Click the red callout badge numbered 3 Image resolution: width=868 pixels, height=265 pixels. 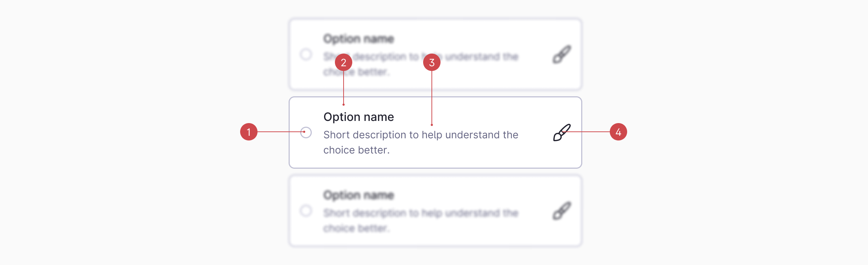tap(431, 62)
